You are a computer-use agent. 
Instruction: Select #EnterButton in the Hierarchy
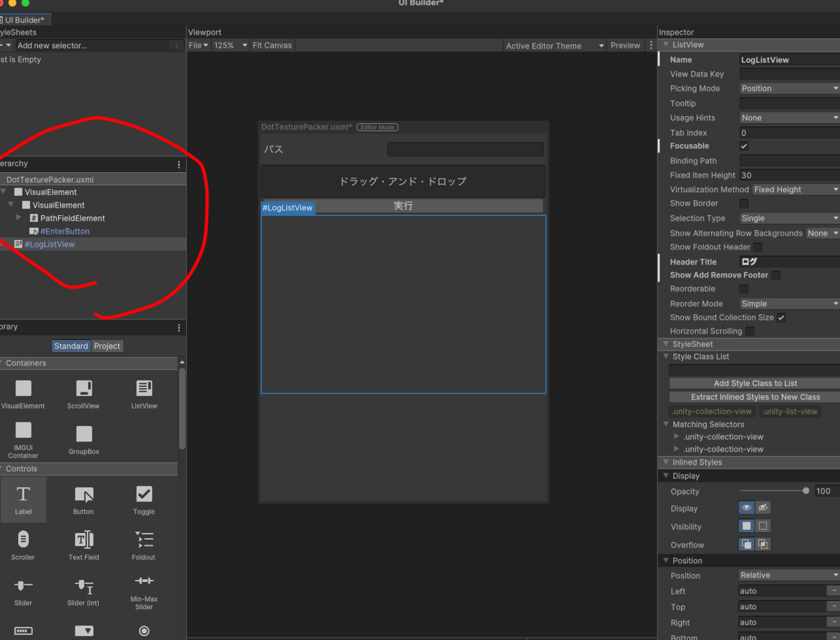click(x=65, y=232)
